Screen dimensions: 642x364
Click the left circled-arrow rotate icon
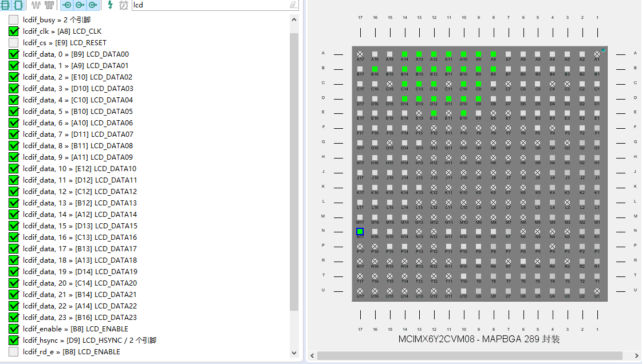(x=66, y=5)
